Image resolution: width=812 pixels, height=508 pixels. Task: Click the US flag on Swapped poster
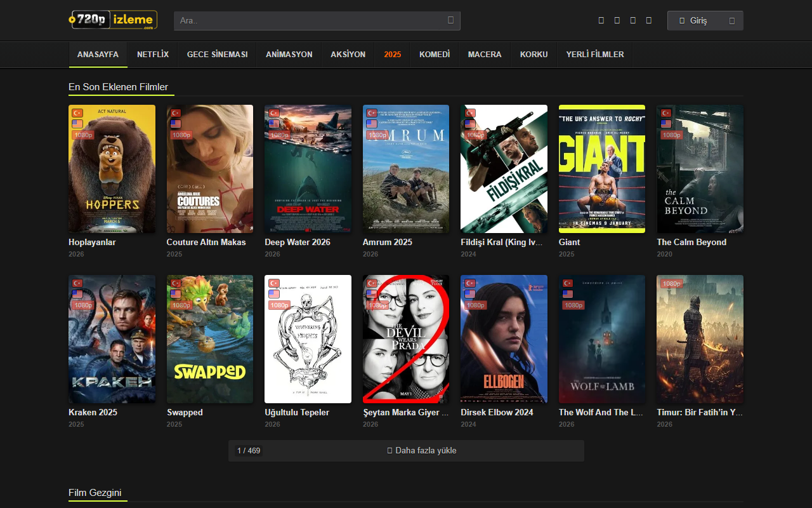coord(175,294)
